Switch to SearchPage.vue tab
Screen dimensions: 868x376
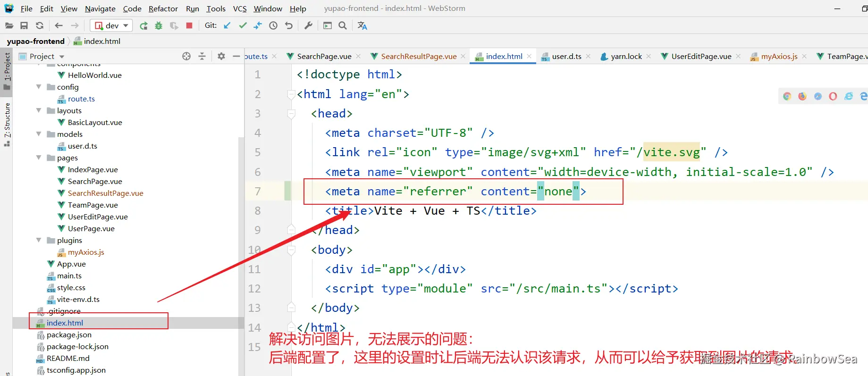pos(324,56)
